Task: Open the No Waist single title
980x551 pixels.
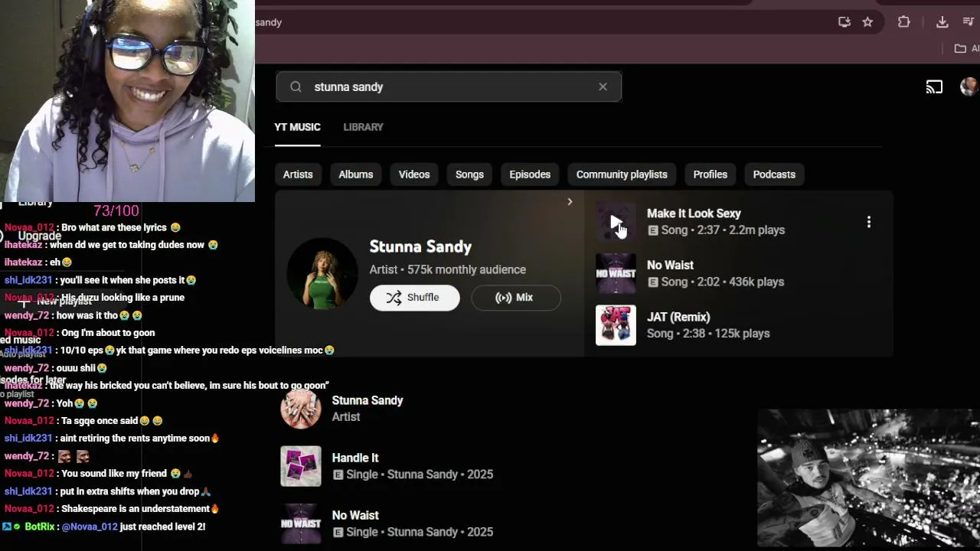Action: pos(355,515)
